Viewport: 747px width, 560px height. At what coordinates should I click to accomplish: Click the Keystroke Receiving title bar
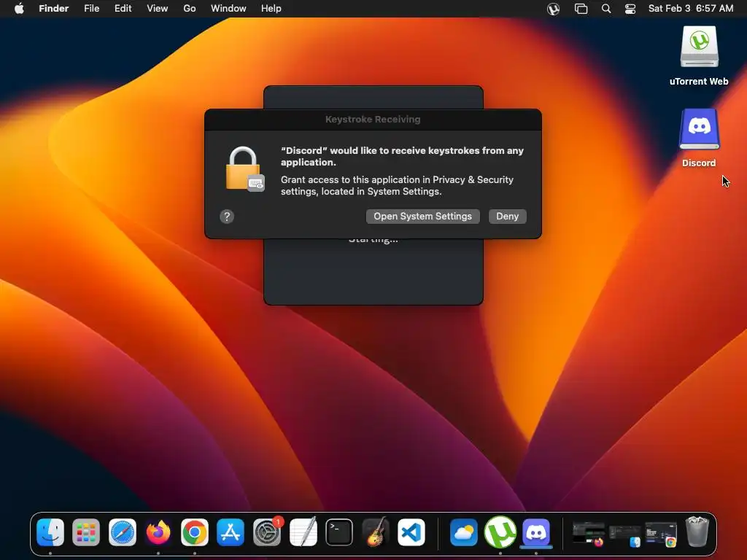coord(373,120)
